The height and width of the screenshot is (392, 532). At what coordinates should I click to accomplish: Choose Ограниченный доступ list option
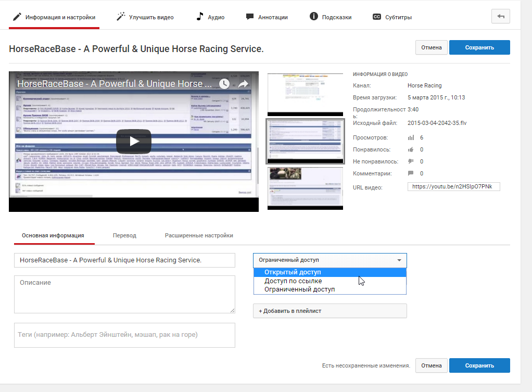click(330, 289)
